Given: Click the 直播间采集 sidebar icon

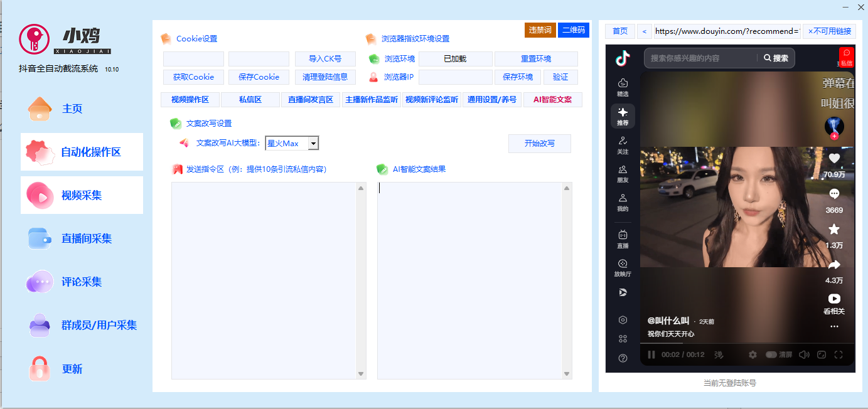Looking at the screenshot, I should tap(40, 238).
